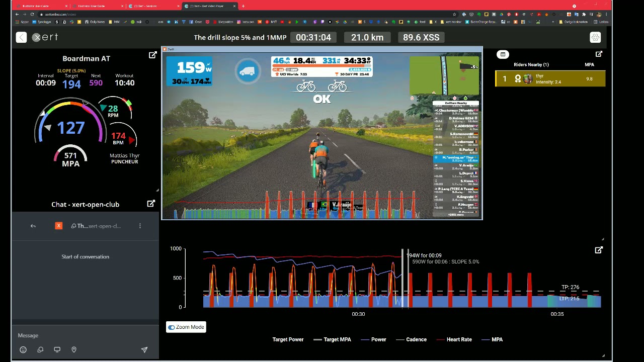Pop out the xert-open-club chat panel

point(151,204)
